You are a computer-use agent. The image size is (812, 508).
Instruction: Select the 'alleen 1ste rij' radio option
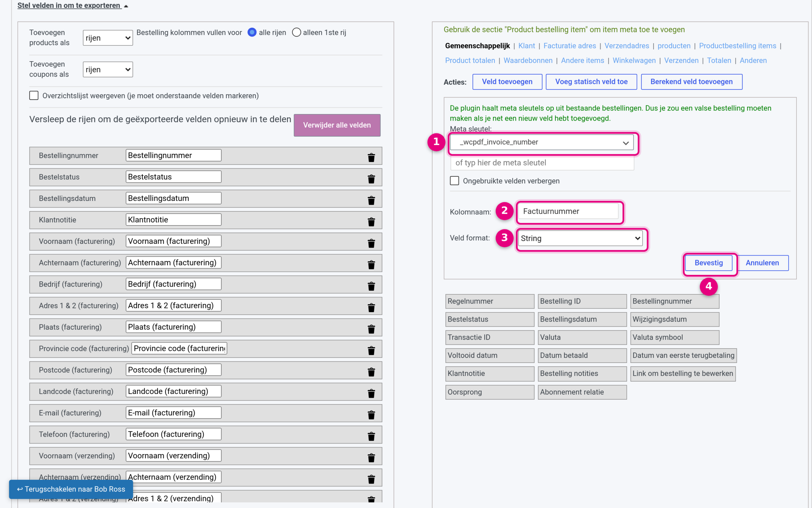[x=296, y=32]
